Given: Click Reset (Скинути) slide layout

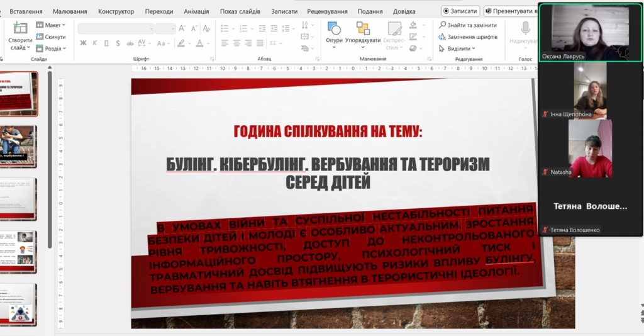Looking at the screenshot, I should pos(51,37).
